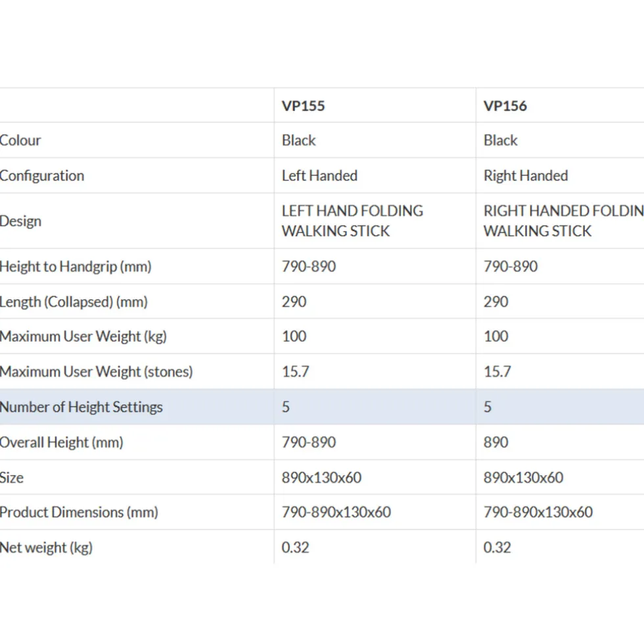644x644 pixels.
Task: Click the LEFT HAND FOLDING WALKING STICK text
Action: pos(352,221)
